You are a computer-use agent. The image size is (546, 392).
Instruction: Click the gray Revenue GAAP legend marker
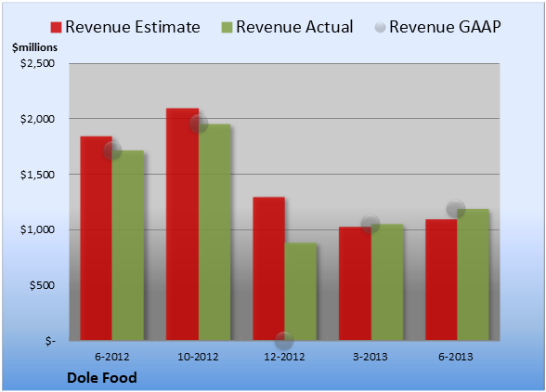click(381, 28)
